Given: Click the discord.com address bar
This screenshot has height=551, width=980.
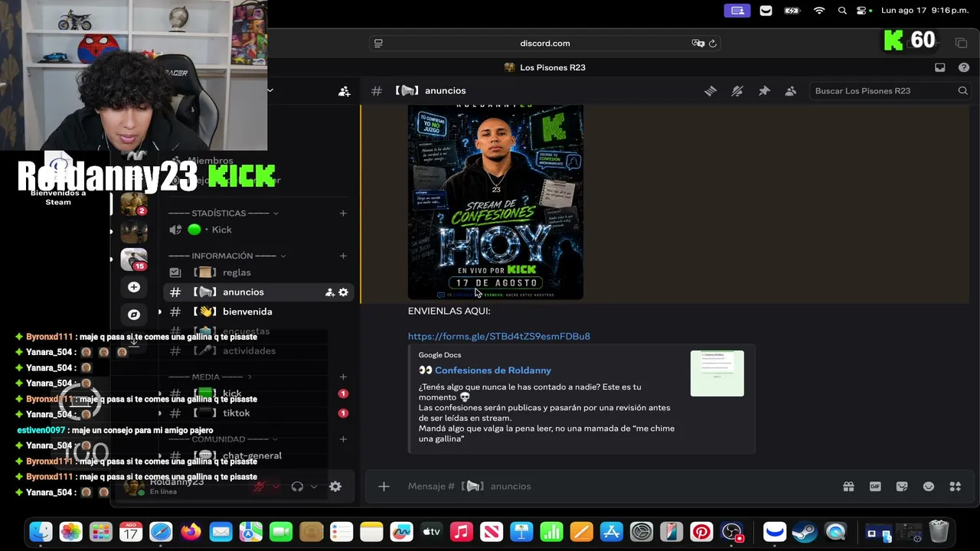Looking at the screenshot, I should click(x=545, y=44).
